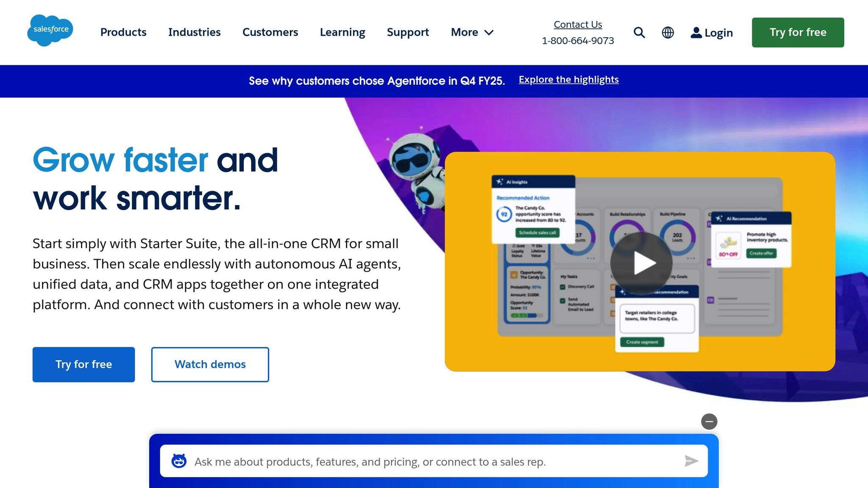Expand the More menu chevron
The image size is (868, 488).
489,33
